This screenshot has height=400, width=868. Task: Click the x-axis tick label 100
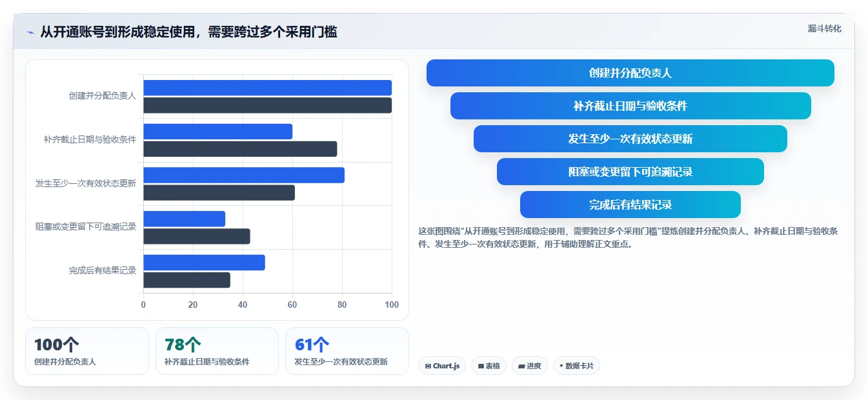391,305
